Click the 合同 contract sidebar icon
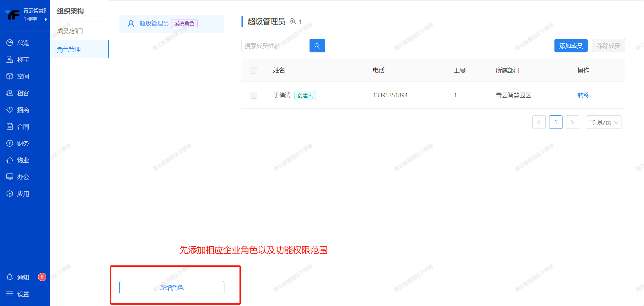The height and width of the screenshot is (306, 644). [10, 126]
